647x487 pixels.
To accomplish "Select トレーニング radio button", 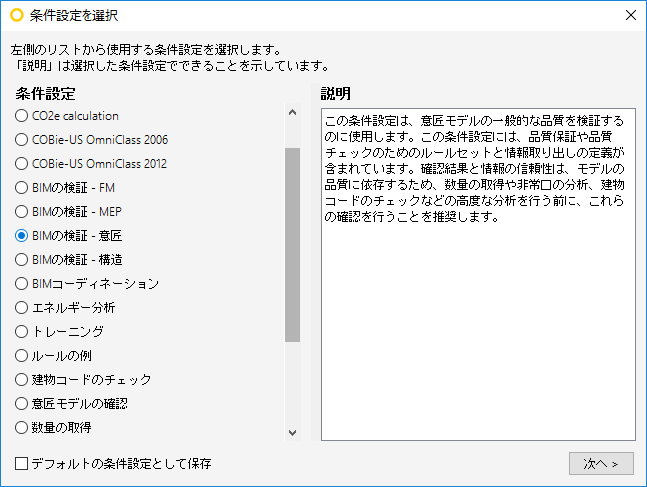I will pyautogui.click(x=21, y=331).
